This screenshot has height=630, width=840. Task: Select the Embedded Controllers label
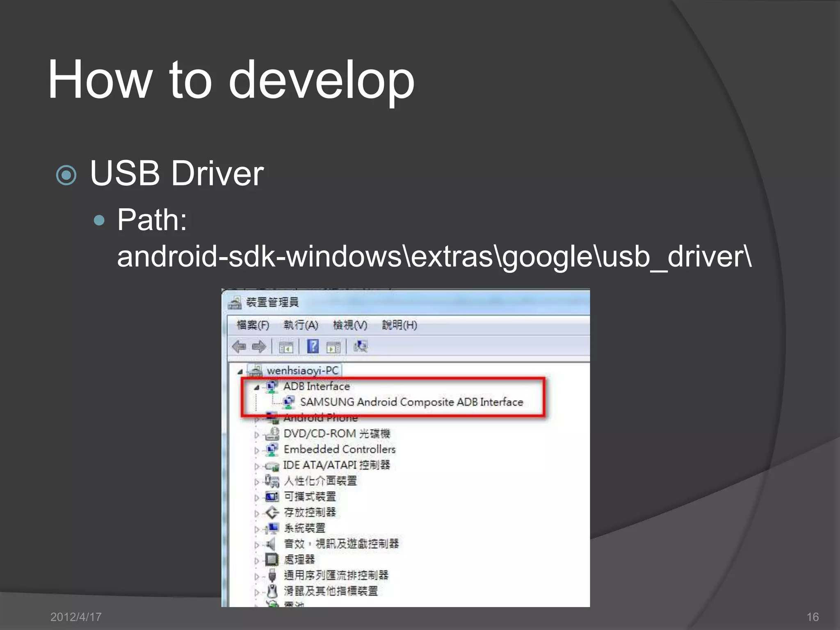[x=340, y=450]
